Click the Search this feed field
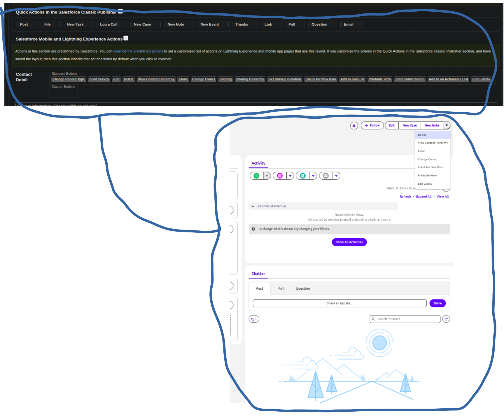The height and width of the screenshot is (420, 504). coord(405,319)
